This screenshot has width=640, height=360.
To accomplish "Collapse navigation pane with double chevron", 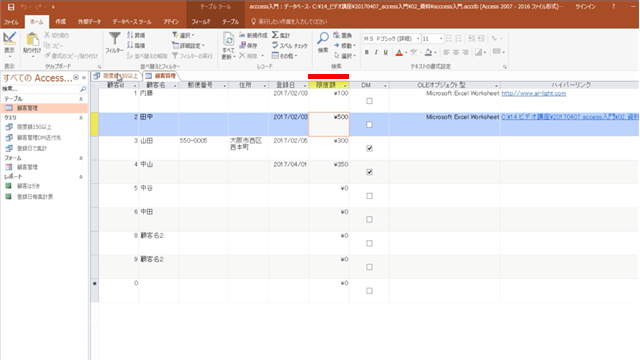I will (x=84, y=78).
